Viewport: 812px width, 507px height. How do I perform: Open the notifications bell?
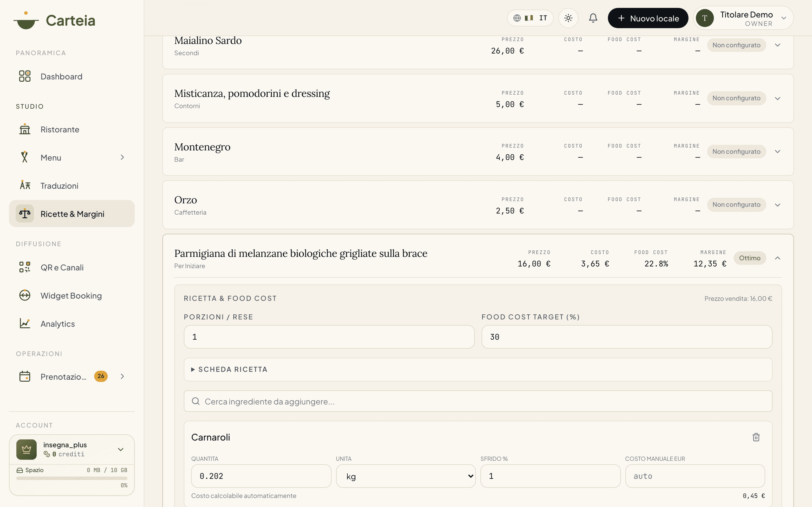(593, 18)
